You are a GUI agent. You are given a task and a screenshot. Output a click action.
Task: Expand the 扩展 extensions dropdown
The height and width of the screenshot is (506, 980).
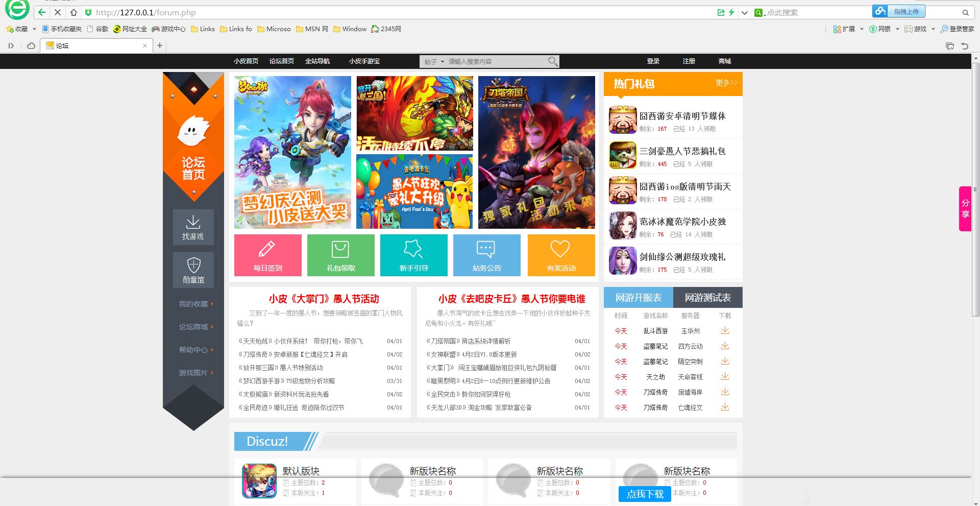pyautogui.click(x=862, y=29)
